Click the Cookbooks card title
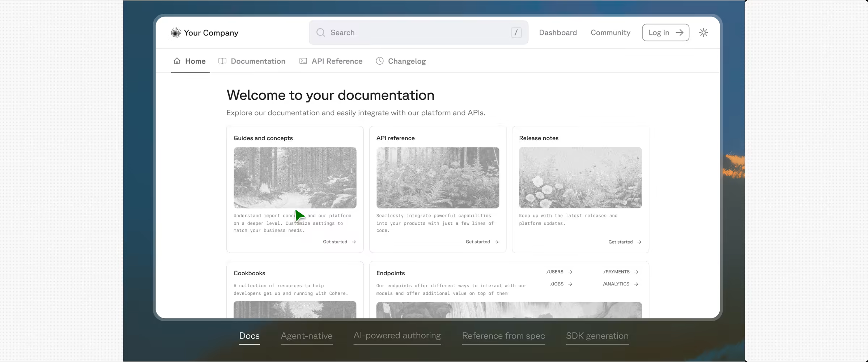This screenshot has height=362, width=868. 249,273
